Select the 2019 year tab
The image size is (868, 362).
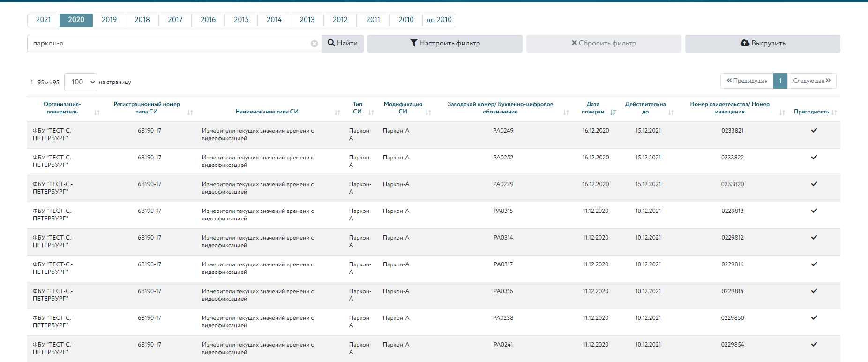[x=109, y=20]
